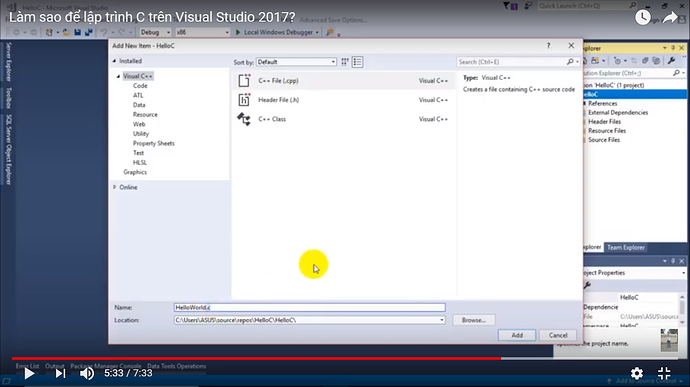Open Solution Explorer properties wrench icon
The width and height of the screenshot is (690, 387).
tap(671, 61)
